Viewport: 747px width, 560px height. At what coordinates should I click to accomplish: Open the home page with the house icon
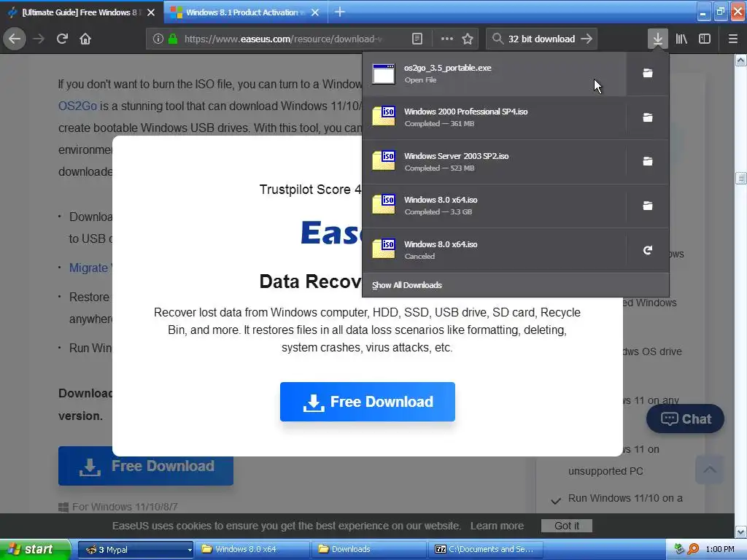click(85, 39)
